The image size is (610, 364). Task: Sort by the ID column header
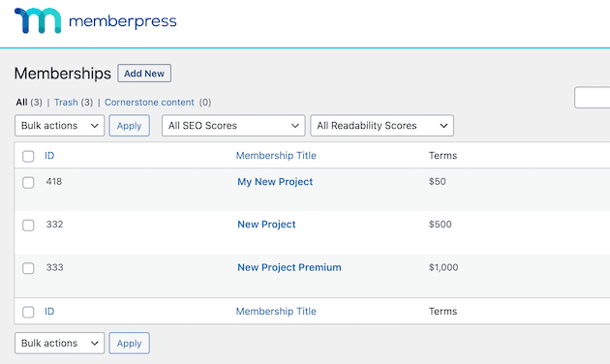point(49,156)
